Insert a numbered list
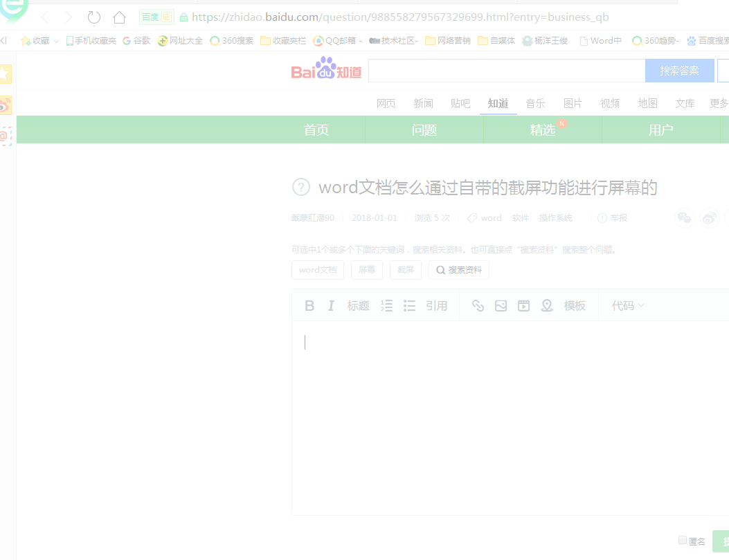Image resolution: width=729 pixels, height=560 pixels. pos(386,306)
